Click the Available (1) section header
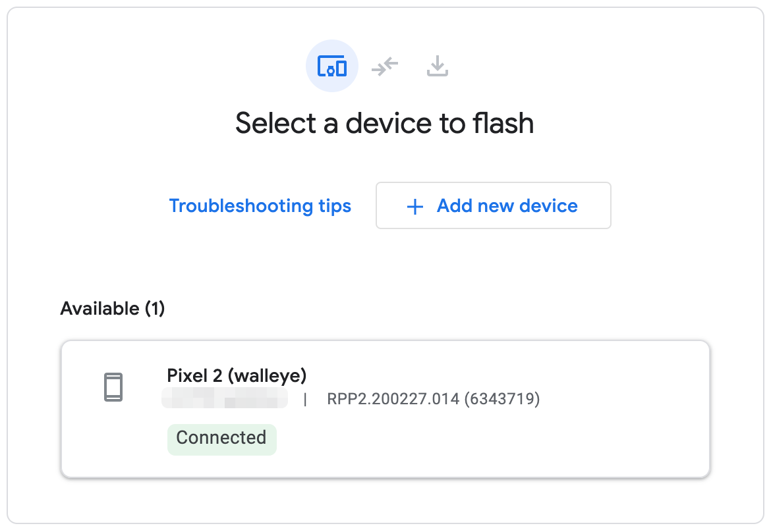Screen dimensions: 771x532 [x=112, y=308]
